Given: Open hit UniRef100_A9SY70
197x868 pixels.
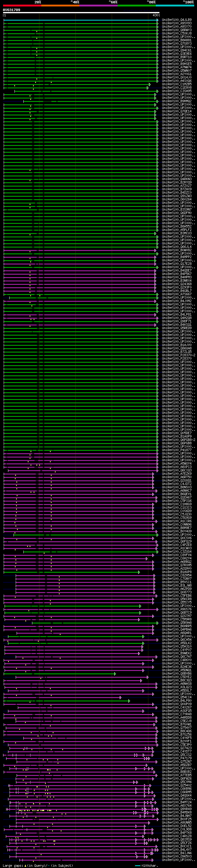Looking at the screenshot, I should pyautogui.click(x=177, y=26).
